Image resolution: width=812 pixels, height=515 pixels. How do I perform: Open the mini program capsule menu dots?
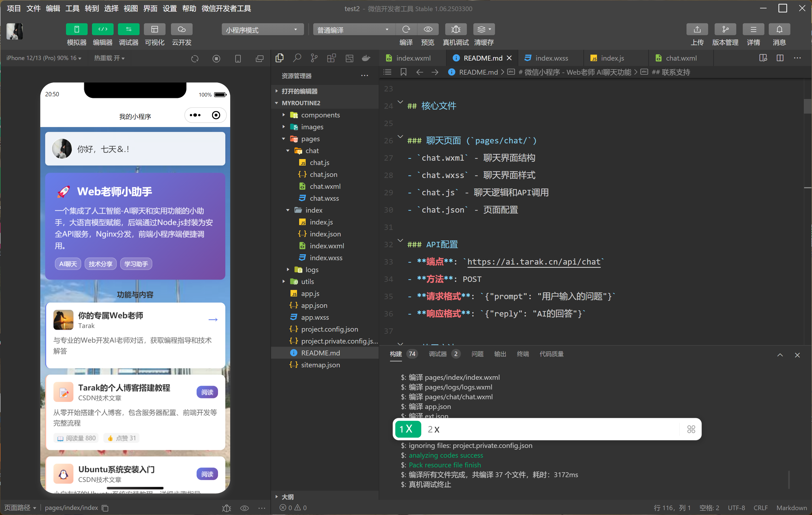click(195, 115)
